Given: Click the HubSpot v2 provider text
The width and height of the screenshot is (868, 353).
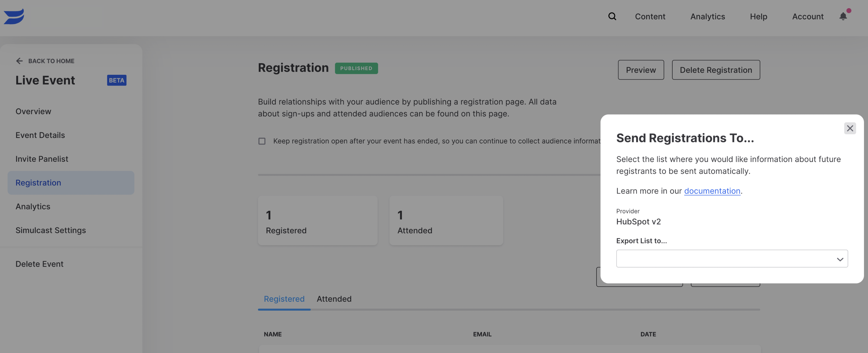Looking at the screenshot, I should 638,222.
